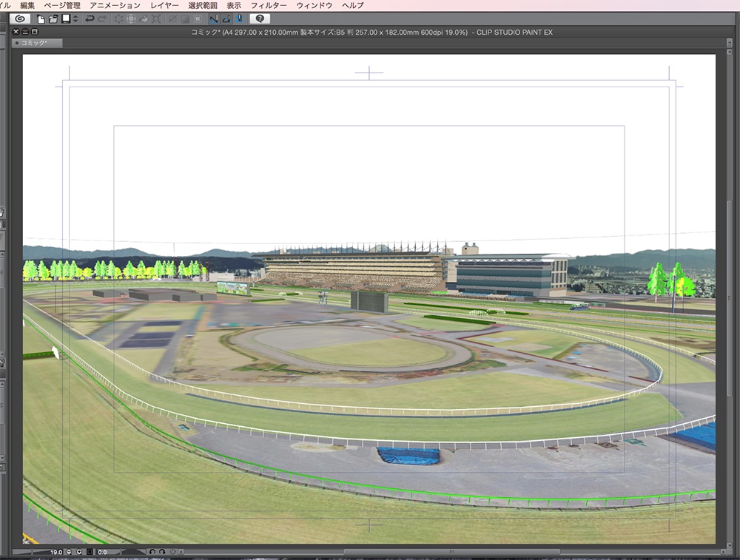The height and width of the screenshot is (560, 740).
Task: Click the rotation angle 0.0 field
Action: tap(102, 552)
